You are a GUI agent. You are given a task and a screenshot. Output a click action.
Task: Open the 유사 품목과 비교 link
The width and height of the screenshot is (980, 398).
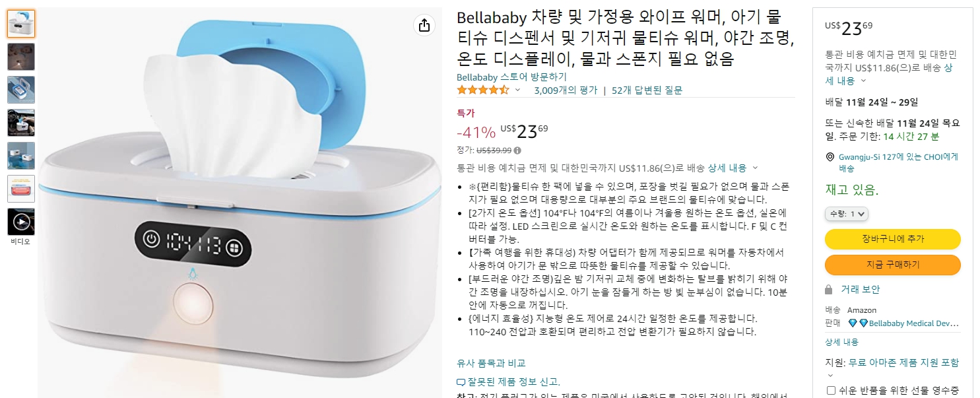[491, 363]
